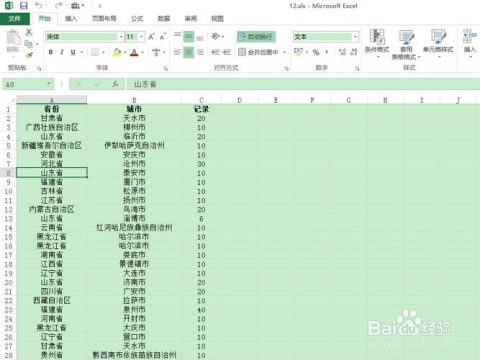Increase decimal places

(x=342, y=52)
